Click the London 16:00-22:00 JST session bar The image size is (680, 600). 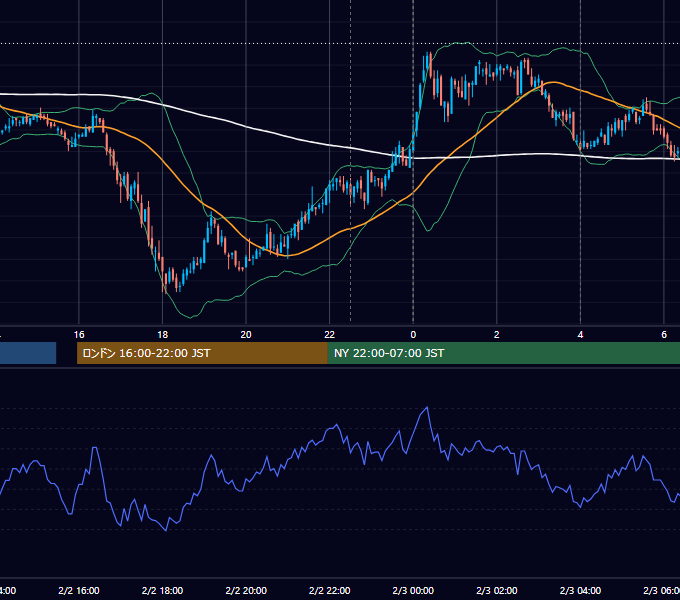202,353
